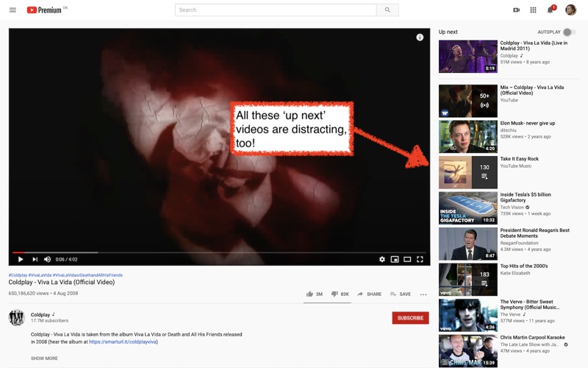The width and height of the screenshot is (588, 368).
Task: Open Mix Coldplay Viva La Vida thumbnail
Action: point(468,101)
